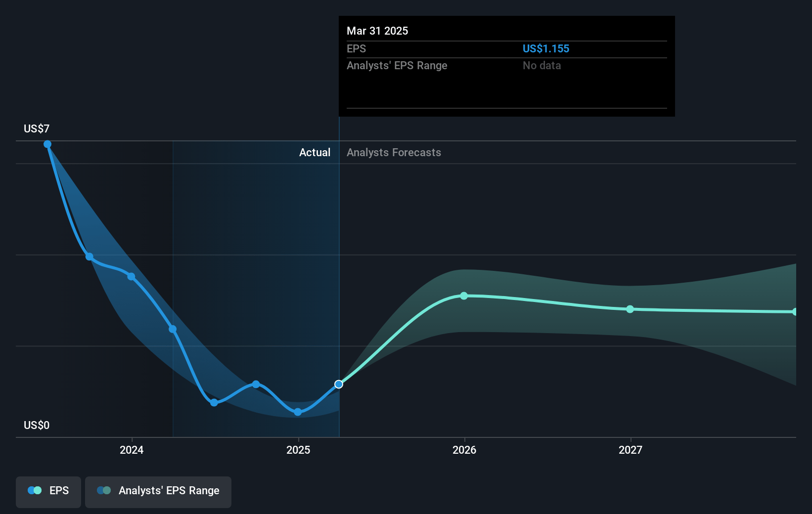Select the 2027 forecast EPS data point
Viewport: 812px width, 514px height.
(x=630, y=309)
